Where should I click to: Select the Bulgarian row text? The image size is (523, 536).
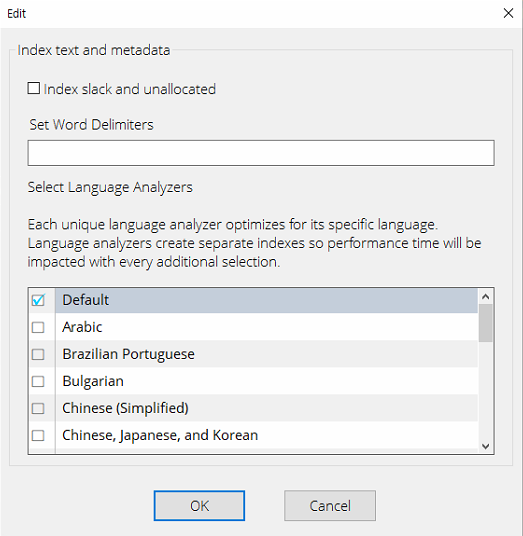pyautogui.click(x=93, y=381)
